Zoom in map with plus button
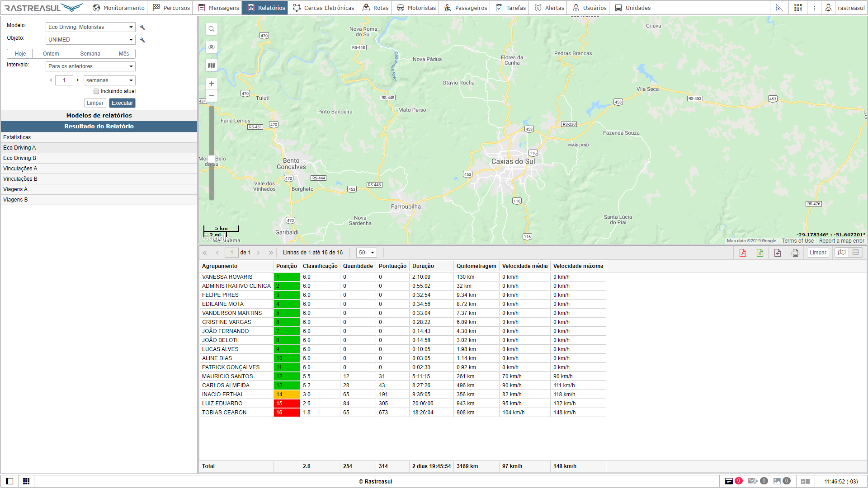 point(211,84)
